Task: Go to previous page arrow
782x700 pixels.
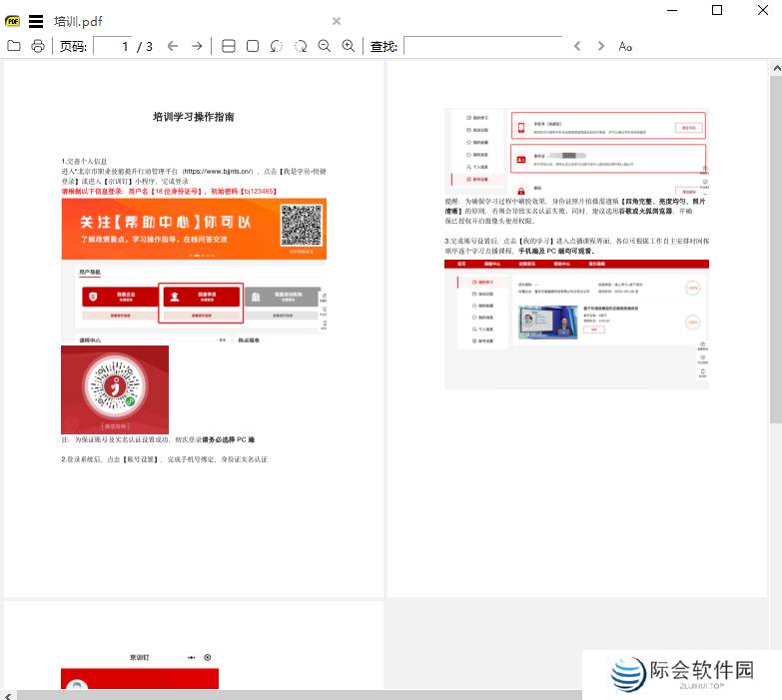Action: point(173,46)
